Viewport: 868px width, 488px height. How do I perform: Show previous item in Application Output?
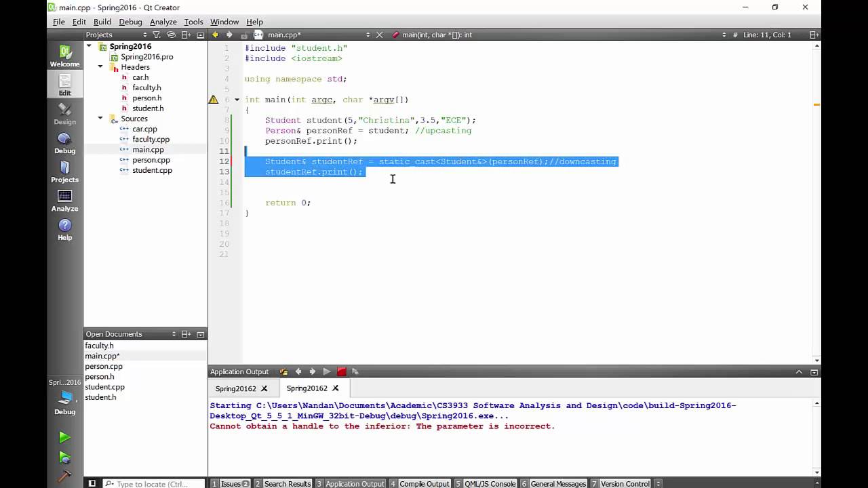coord(298,371)
